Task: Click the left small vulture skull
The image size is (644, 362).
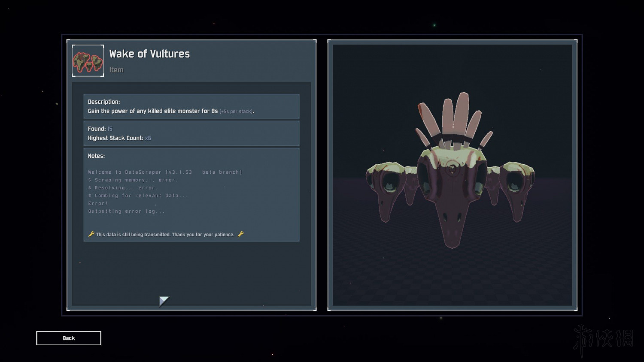Action: (386, 189)
